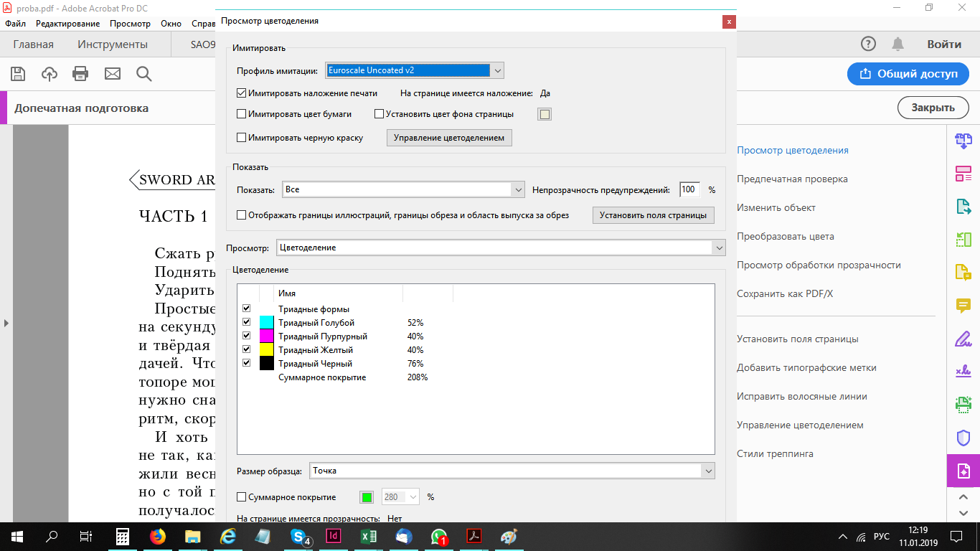This screenshot has width=980, height=551.
Task: Select the Combine Files icon in right sidebar
Action: tap(963, 141)
